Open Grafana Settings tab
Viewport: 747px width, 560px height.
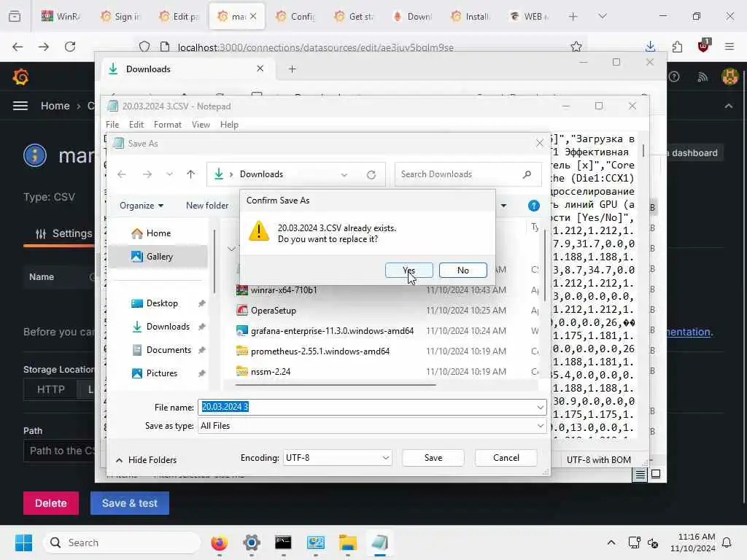click(x=64, y=233)
